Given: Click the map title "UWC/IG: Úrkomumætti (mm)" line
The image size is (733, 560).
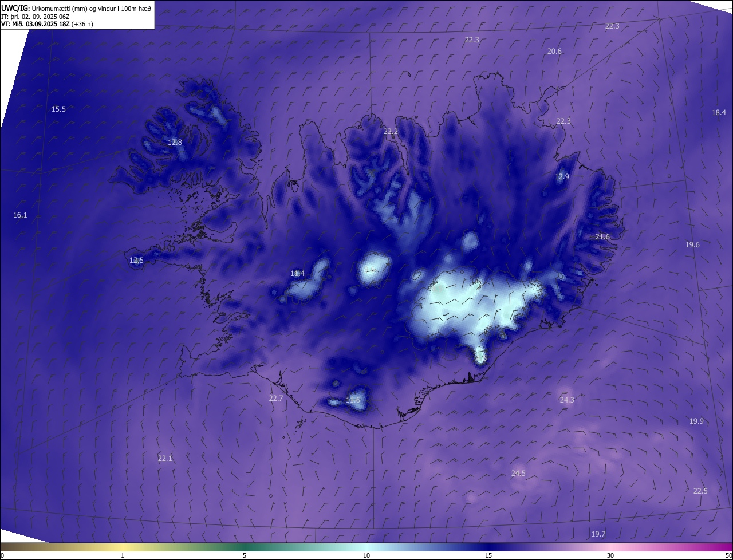Looking at the screenshot, I should click(x=76, y=8).
